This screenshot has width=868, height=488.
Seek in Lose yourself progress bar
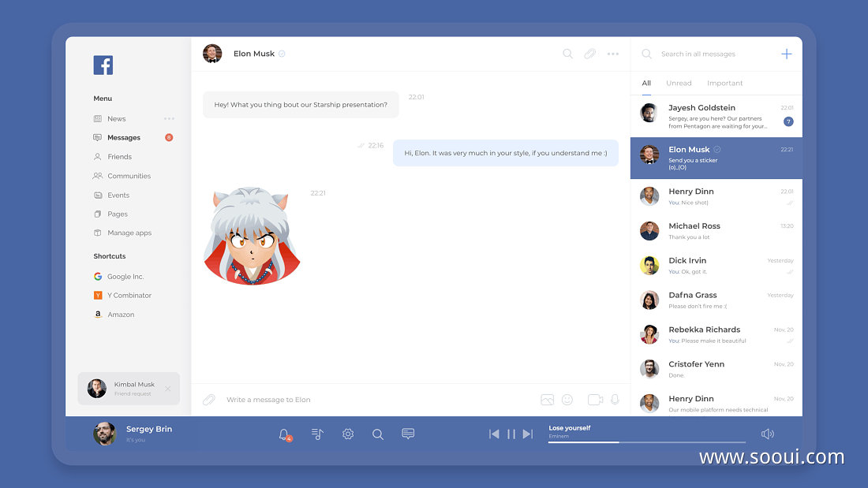[646, 442]
